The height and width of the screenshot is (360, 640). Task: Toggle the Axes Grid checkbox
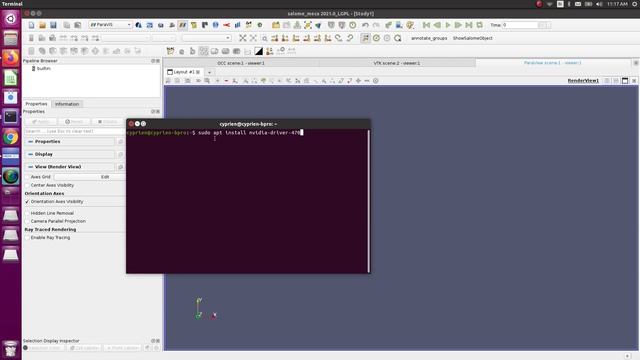tap(27, 177)
